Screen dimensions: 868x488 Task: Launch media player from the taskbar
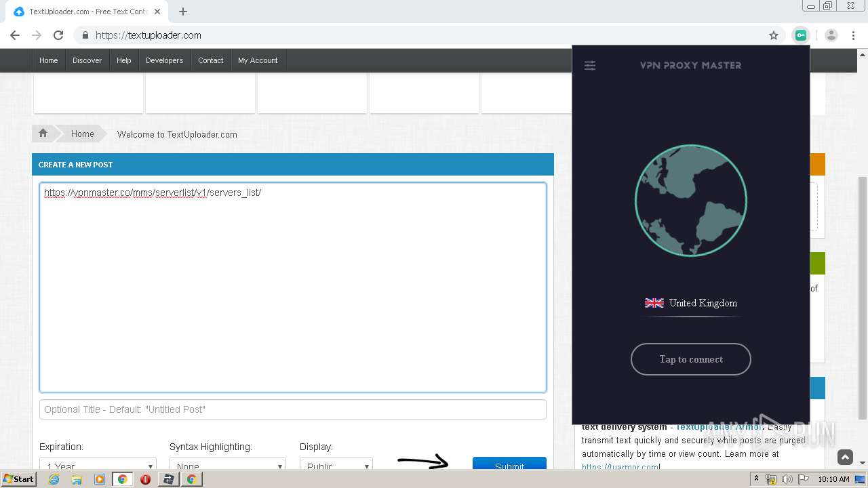coord(100,479)
